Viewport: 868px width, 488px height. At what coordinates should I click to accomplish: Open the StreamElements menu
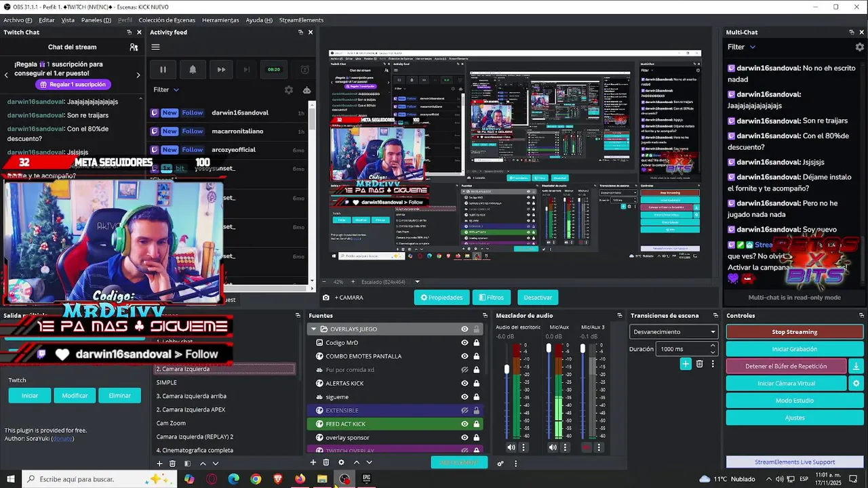pyautogui.click(x=301, y=20)
